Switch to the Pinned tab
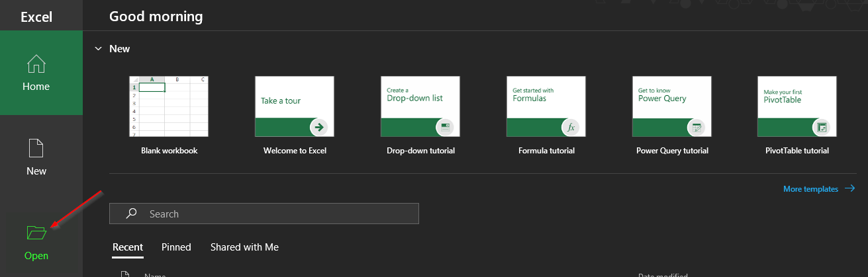Image resolution: width=868 pixels, height=277 pixels. coord(176,247)
